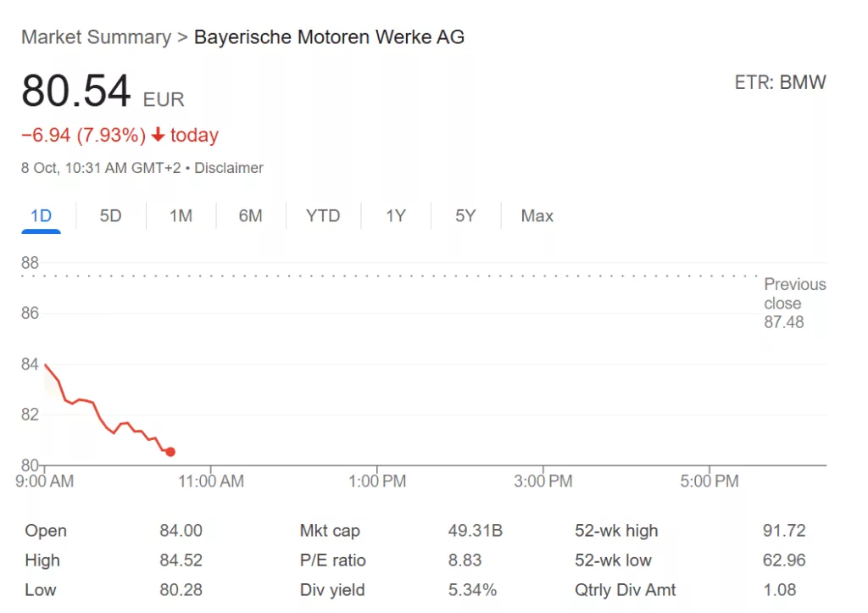The height and width of the screenshot is (613, 868).
Task: Click the Previous close 87.48 label
Action: [793, 304]
